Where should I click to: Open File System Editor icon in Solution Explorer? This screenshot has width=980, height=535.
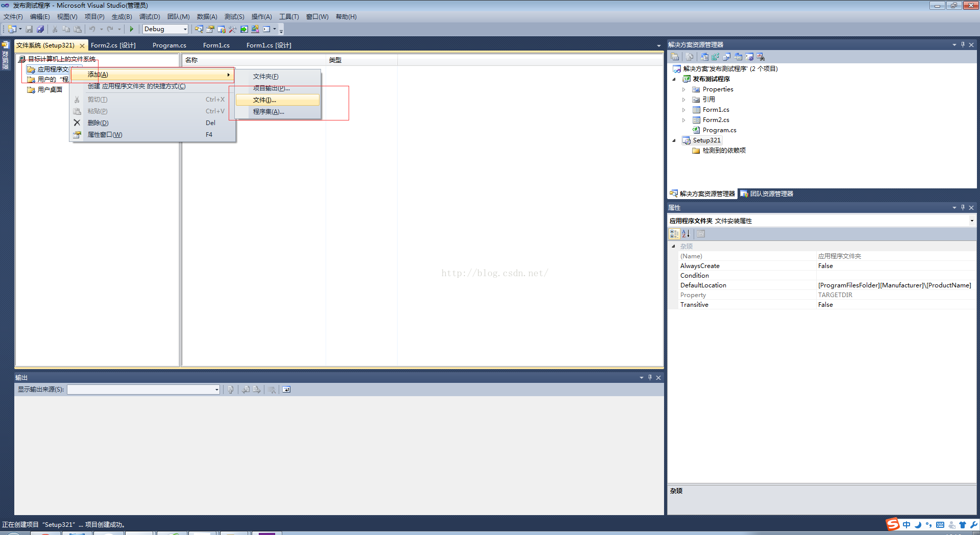click(x=704, y=57)
